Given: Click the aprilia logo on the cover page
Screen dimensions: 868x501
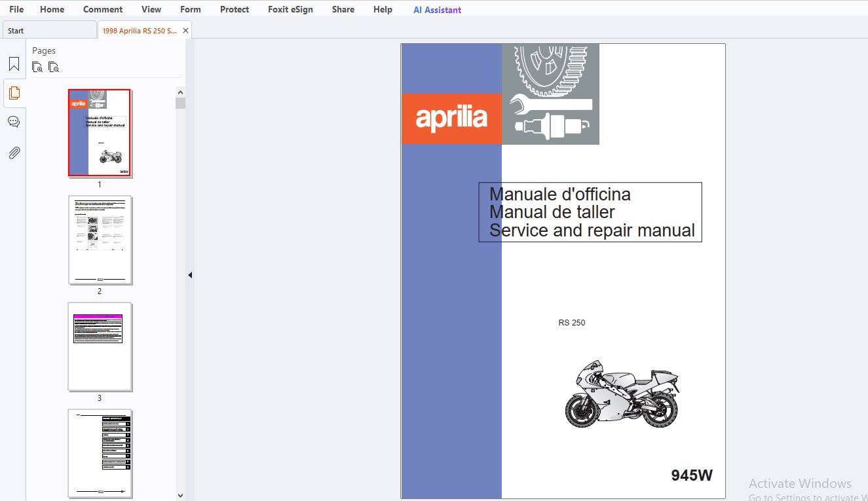Looking at the screenshot, I should (451, 119).
